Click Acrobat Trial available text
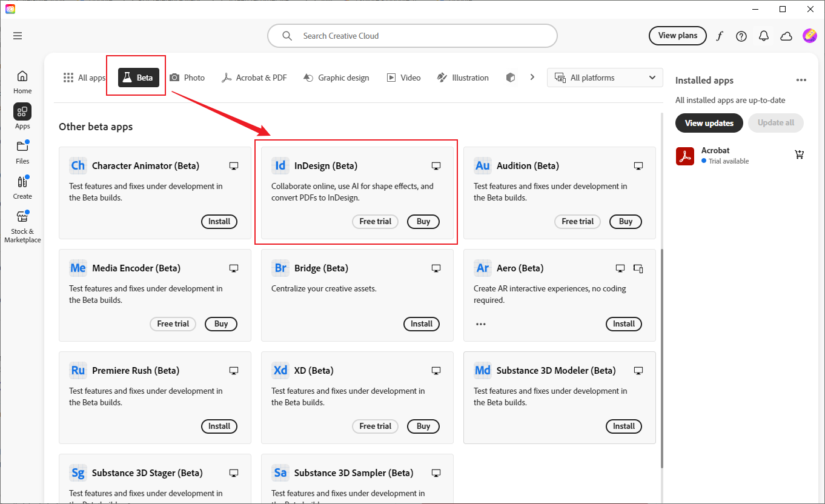The image size is (825, 504). click(729, 161)
